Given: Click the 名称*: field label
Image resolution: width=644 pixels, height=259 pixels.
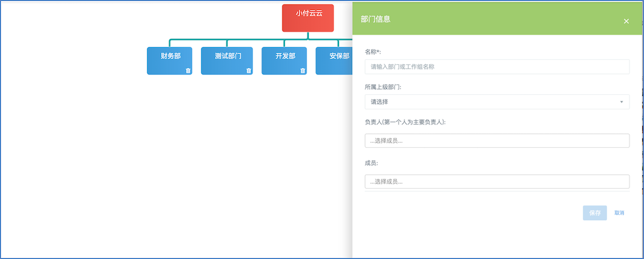Looking at the screenshot, I should (373, 52).
